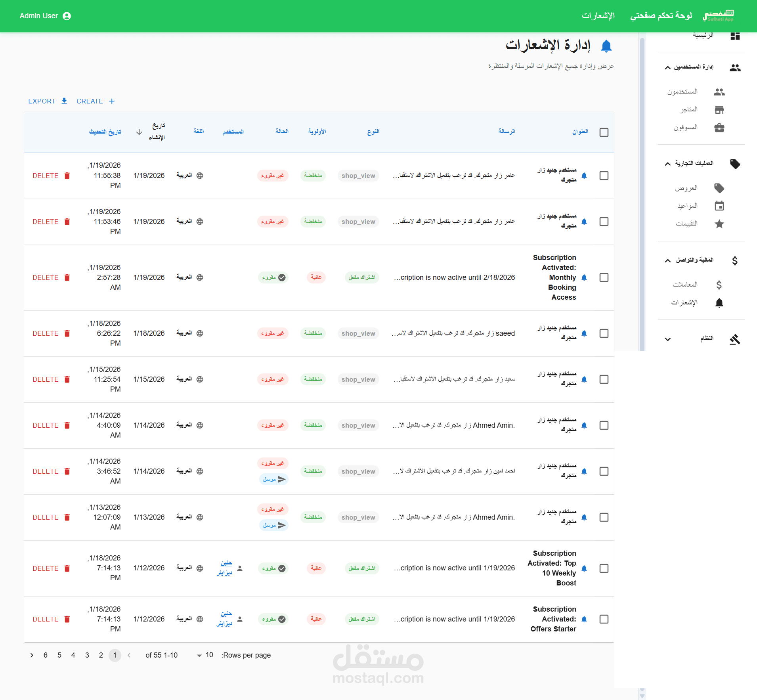
Task: Sort by the creation date (تاريخ الإنشاء) column arrow
Action: point(139,132)
